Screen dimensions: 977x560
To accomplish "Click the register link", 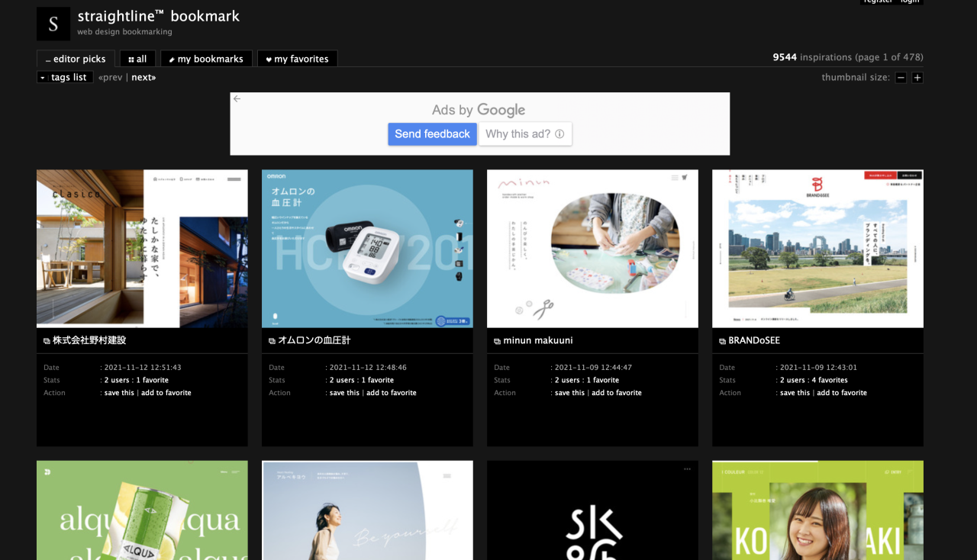I will pos(878,2).
